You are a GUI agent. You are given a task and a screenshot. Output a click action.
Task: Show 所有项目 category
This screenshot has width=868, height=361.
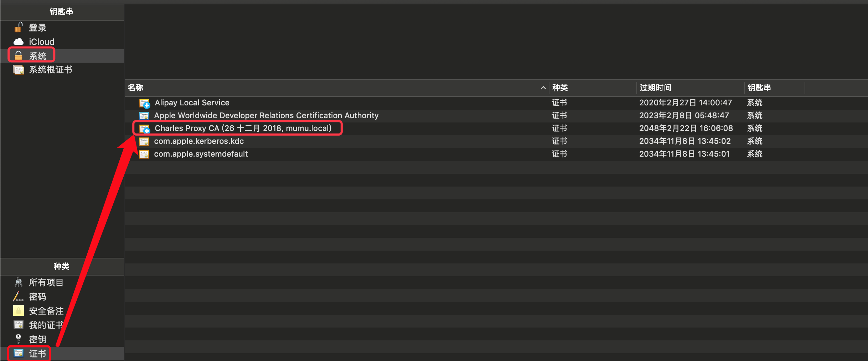(62, 282)
